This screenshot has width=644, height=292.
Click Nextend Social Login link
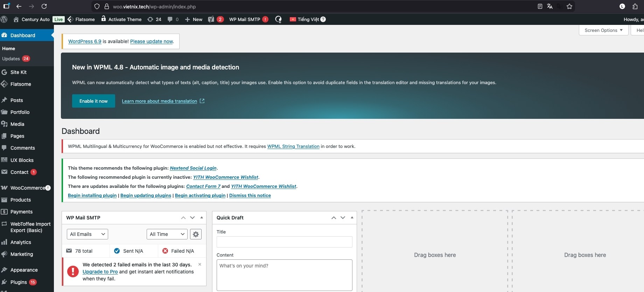pyautogui.click(x=193, y=168)
